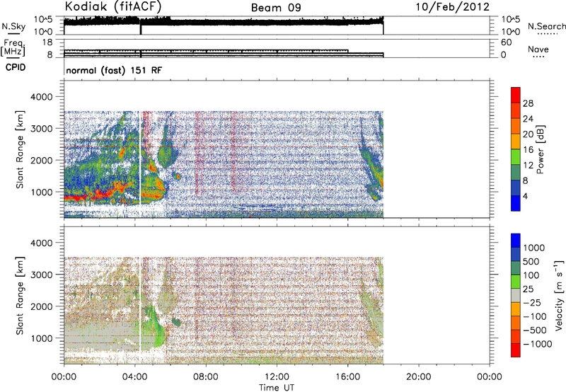
Task: Click the 28 tick on Power colorbar
Action: pos(528,103)
